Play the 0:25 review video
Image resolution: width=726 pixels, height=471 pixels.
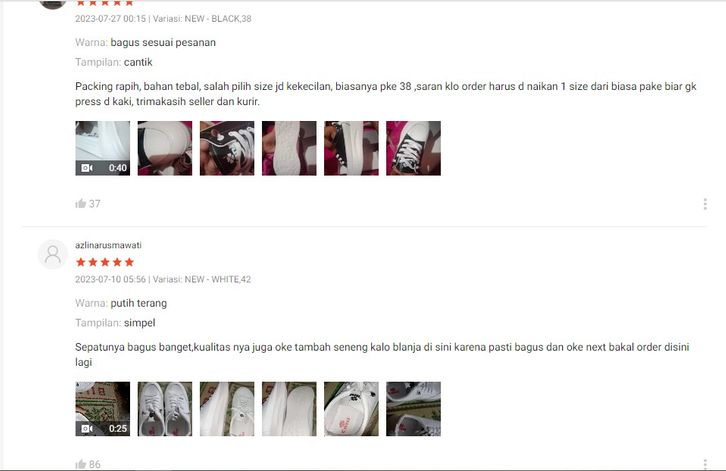click(103, 409)
